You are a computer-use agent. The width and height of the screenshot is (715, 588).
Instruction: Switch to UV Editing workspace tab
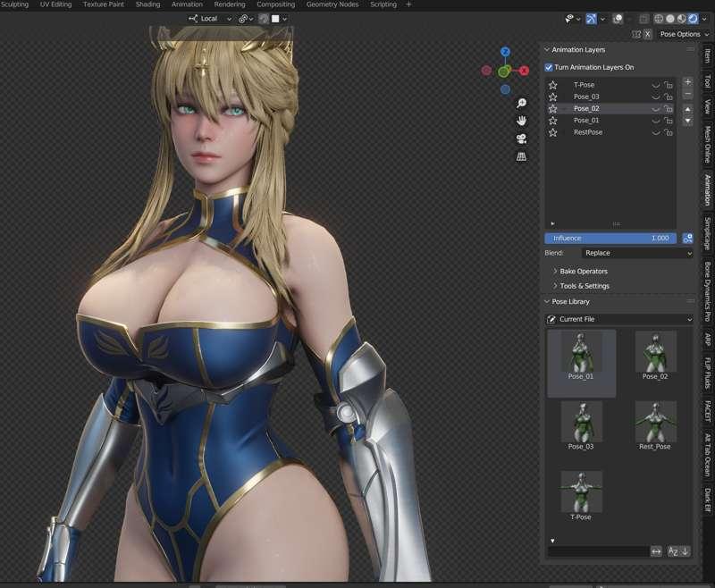pyautogui.click(x=55, y=4)
